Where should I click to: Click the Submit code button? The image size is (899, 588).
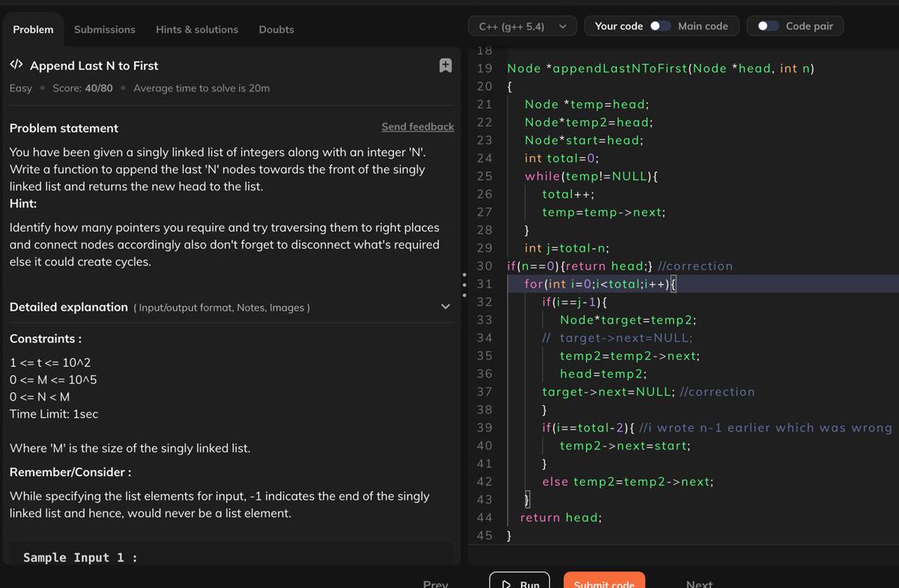tap(604, 584)
